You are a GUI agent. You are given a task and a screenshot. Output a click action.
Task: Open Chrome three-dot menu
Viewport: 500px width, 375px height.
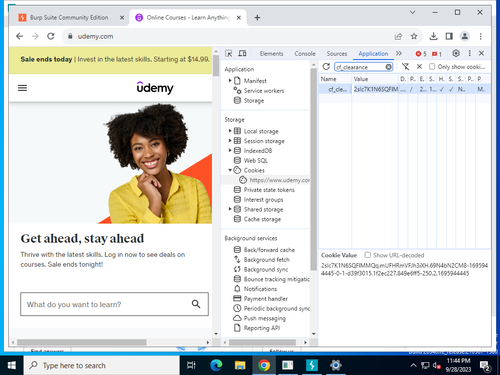(480, 36)
